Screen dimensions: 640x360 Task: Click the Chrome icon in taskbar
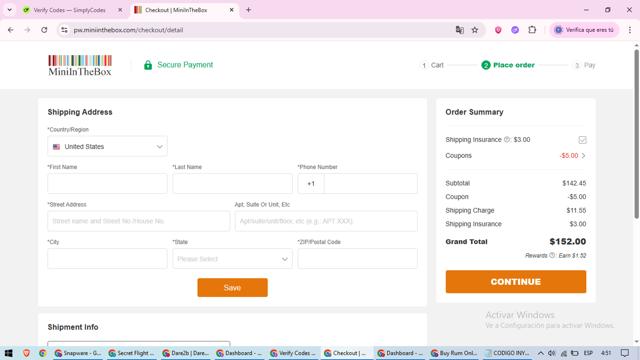[42, 353]
